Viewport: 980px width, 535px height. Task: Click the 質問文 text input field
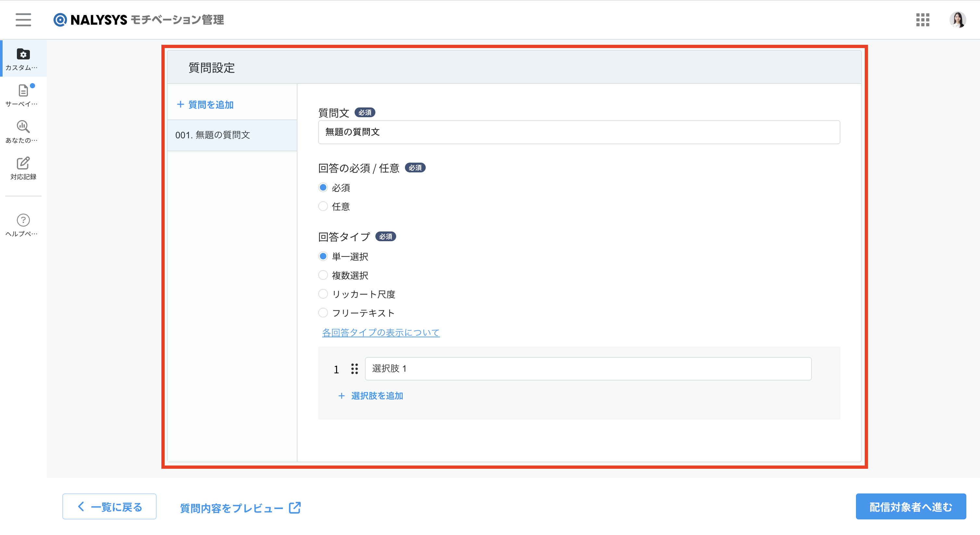(579, 132)
